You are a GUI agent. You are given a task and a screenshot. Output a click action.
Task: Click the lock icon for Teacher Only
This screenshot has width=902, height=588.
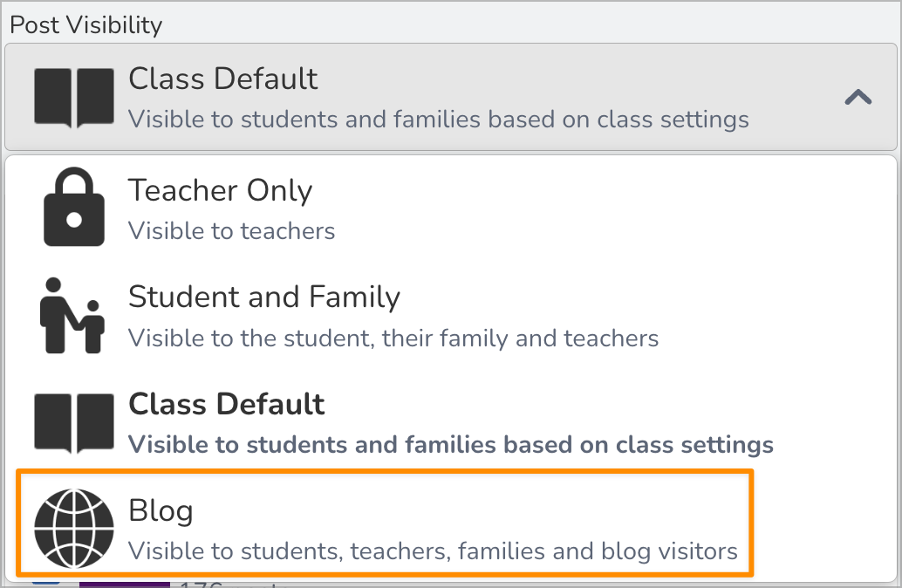[73, 209]
